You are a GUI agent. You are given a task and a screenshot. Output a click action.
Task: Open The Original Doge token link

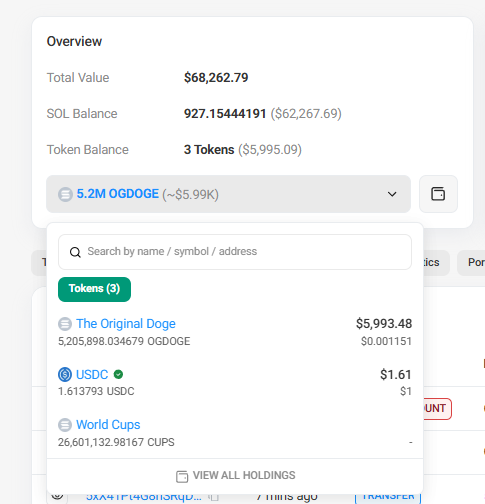coord(126,324)
